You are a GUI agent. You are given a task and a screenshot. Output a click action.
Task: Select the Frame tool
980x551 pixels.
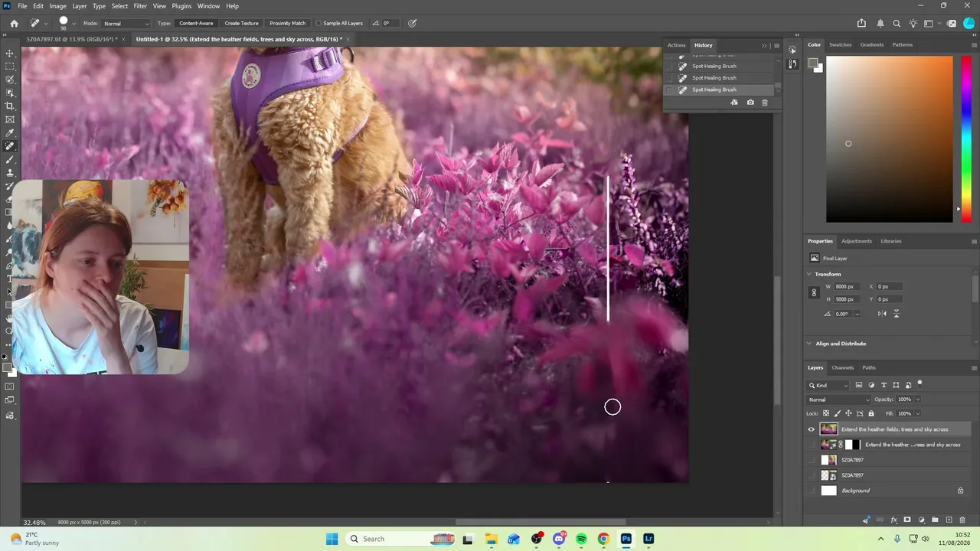[10, 119]
